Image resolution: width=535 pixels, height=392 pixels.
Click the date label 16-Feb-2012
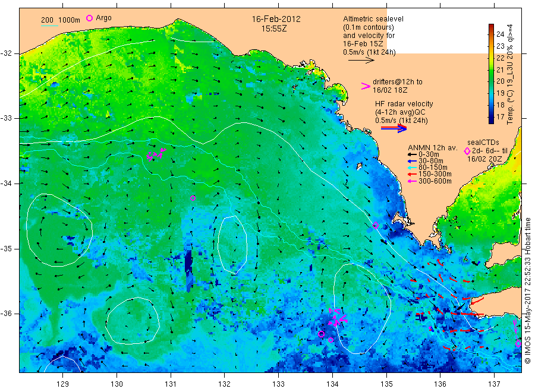(276, 19)
